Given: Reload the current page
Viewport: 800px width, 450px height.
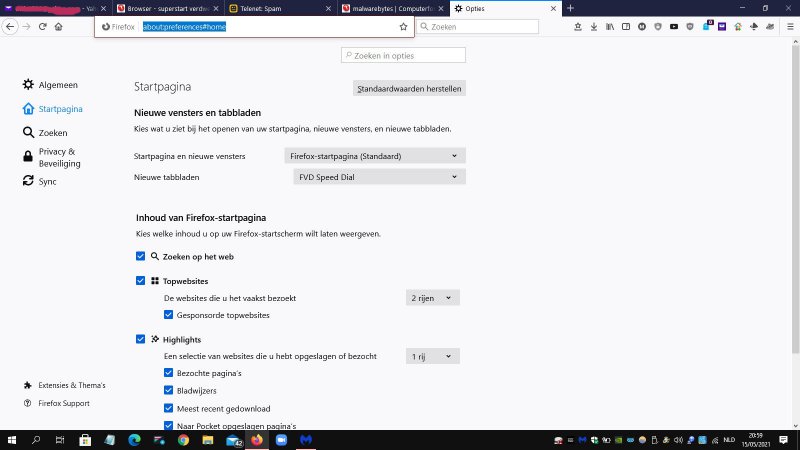Looking at the screenshot, I should pos(43,27).
